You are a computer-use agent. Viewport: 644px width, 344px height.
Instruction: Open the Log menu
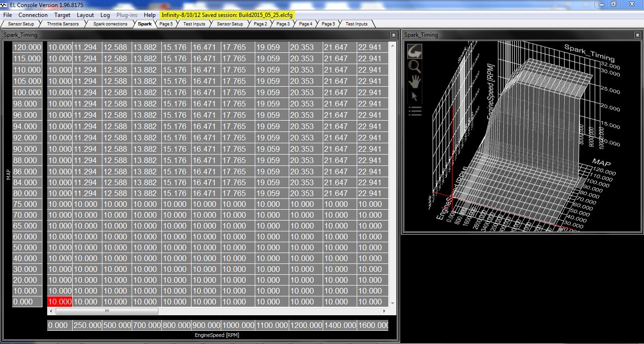click(x=105, y=15)
